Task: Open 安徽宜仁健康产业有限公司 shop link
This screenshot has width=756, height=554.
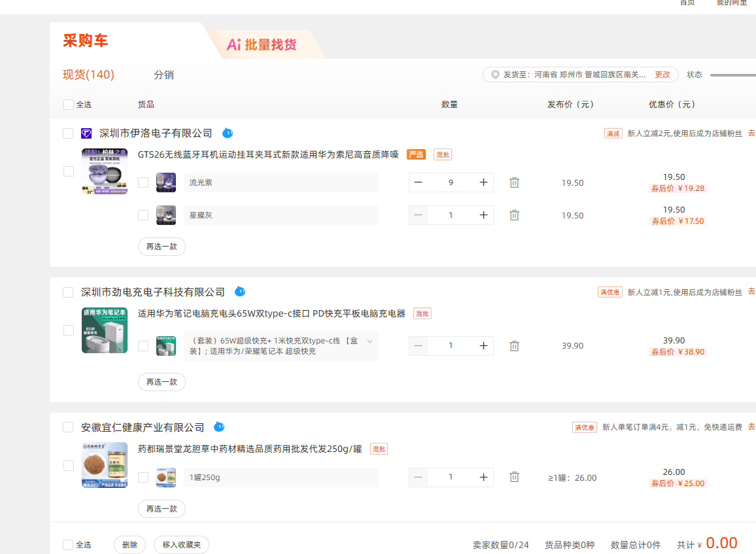Action: 143,427
